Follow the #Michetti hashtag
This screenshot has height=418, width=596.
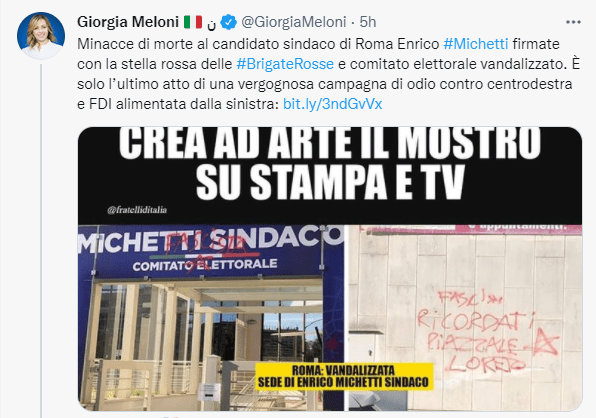pyautogui.click(x=476, y=44)
